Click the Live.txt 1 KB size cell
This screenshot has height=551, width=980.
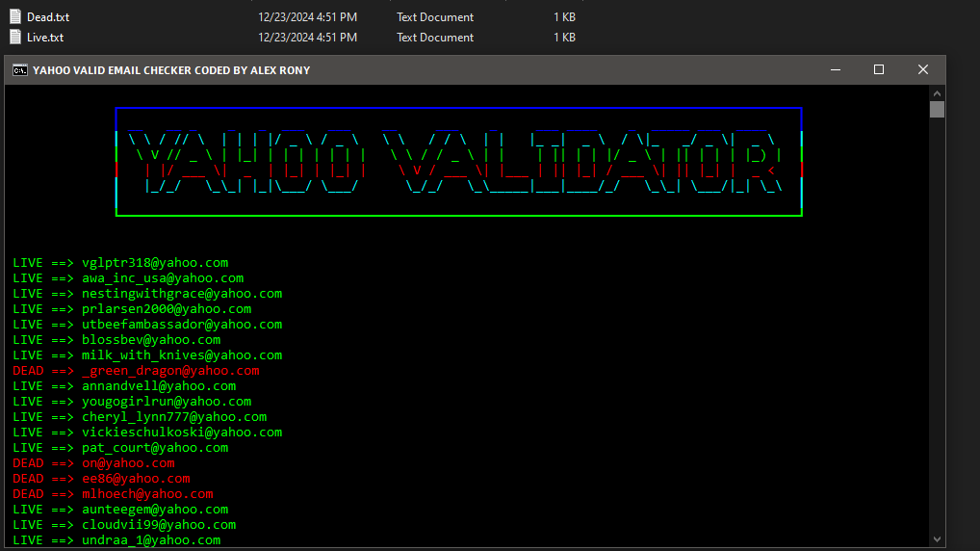564,37
